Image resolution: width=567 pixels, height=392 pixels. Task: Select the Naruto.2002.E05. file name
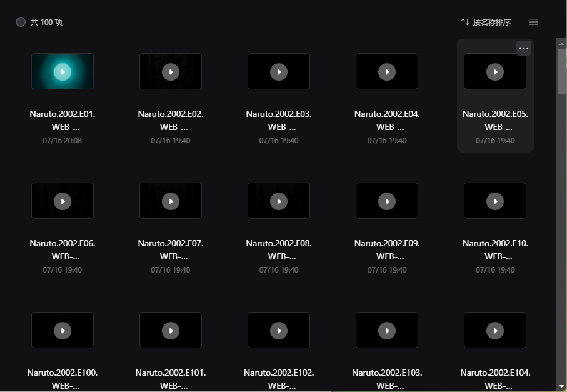[495, 121]
